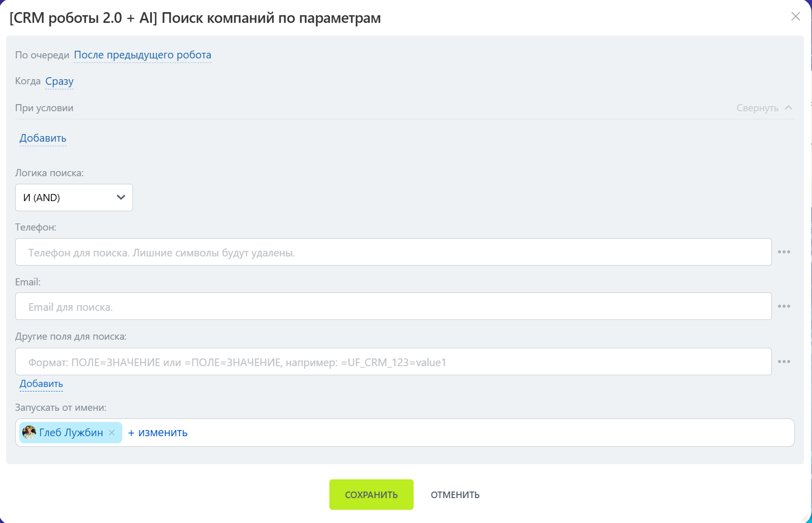Open the three-dot menu beside Телефон field
812x523 pixels.
tap(784, 252)
